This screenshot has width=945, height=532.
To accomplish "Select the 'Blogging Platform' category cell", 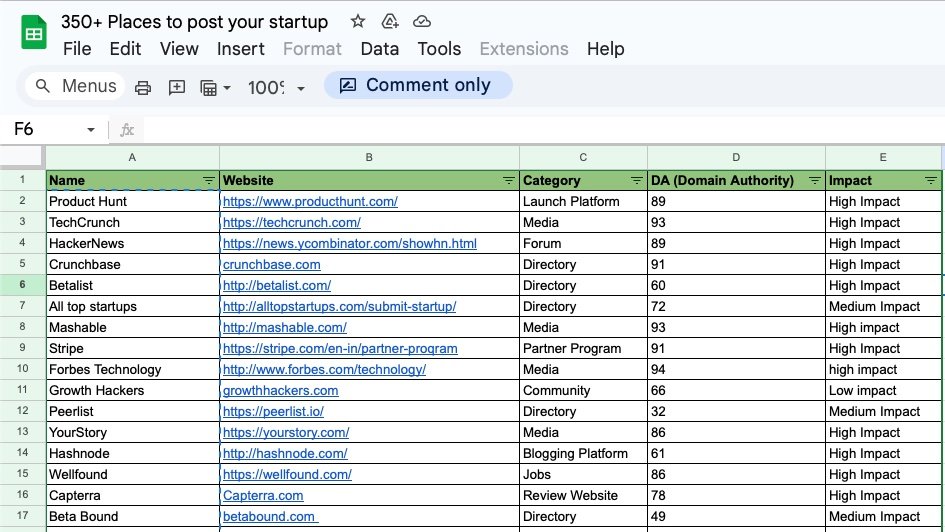I will tap(583, 454).
